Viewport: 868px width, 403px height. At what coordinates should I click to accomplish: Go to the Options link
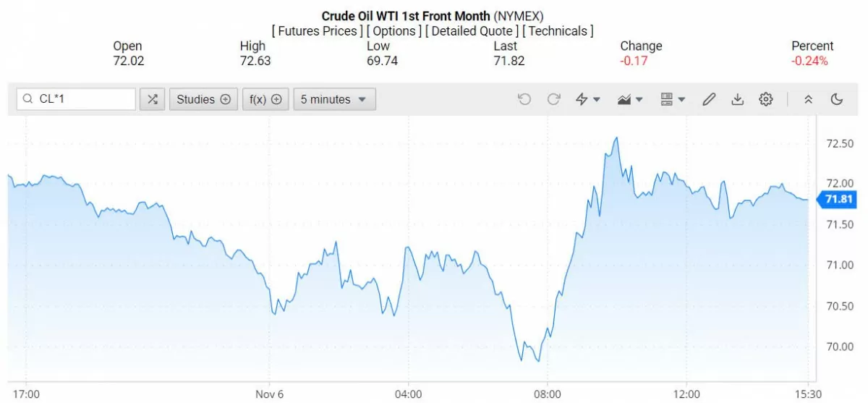(394, 31)
